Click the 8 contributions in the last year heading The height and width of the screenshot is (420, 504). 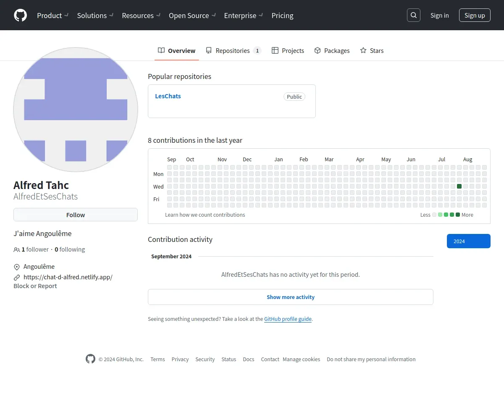point(195,140)
